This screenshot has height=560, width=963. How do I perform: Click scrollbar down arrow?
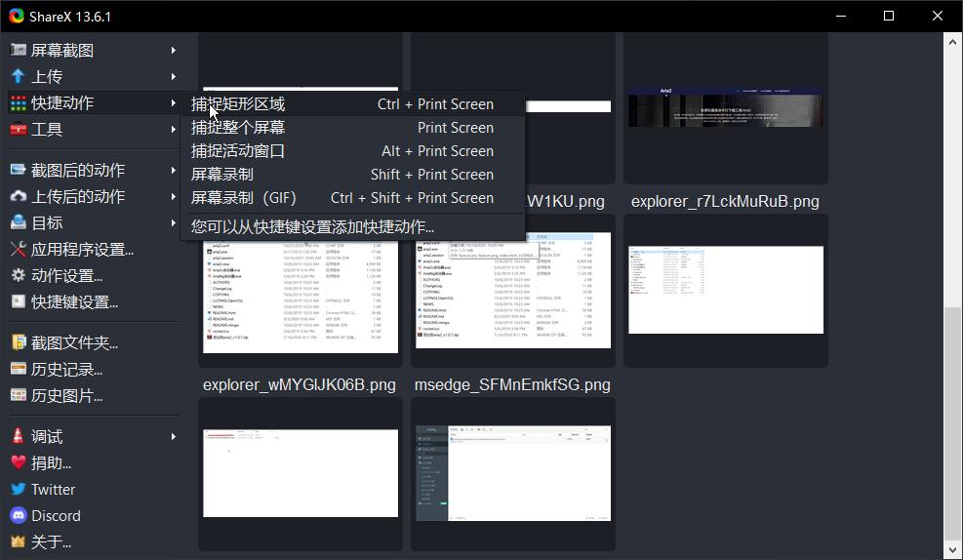[x=952, y=550]
